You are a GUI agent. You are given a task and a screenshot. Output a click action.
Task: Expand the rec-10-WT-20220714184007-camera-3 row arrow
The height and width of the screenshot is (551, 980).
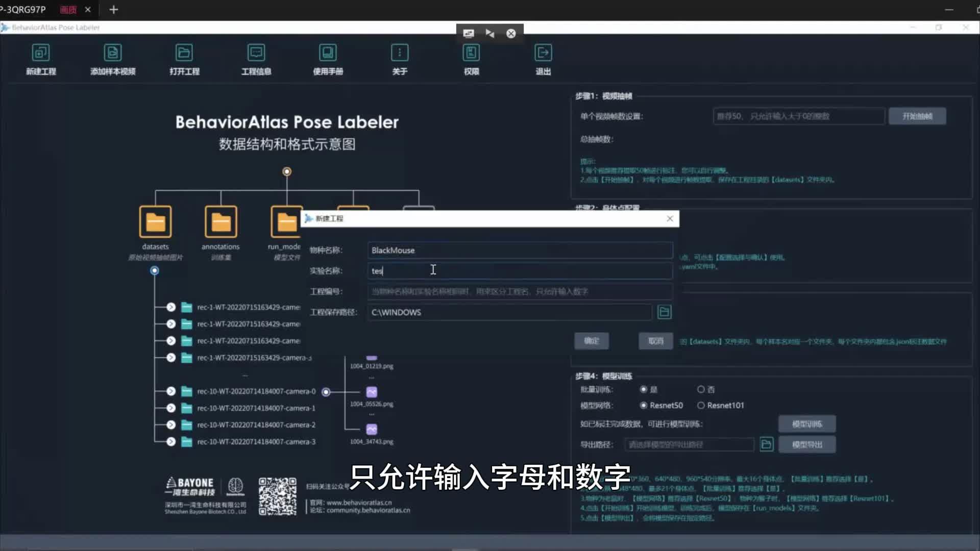(171, 442)
